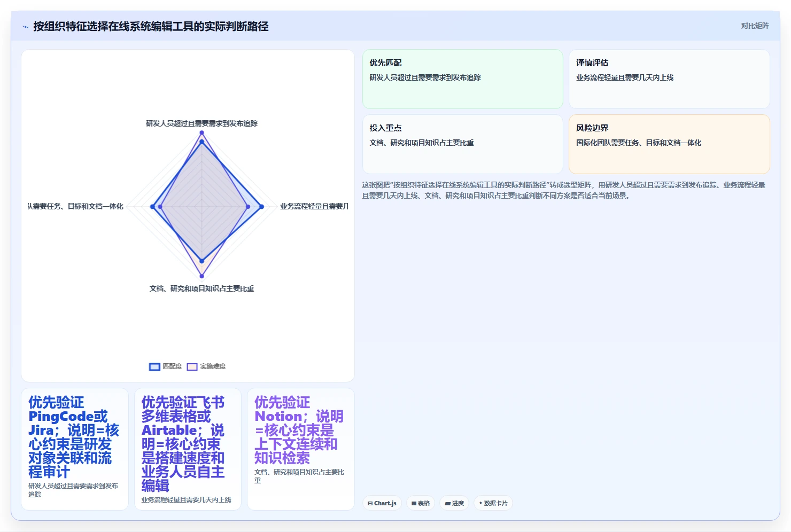Click the small caption under the Notion card heading
Screen dimensions: 791x532
pyautogui.click(x=299, y=476)
